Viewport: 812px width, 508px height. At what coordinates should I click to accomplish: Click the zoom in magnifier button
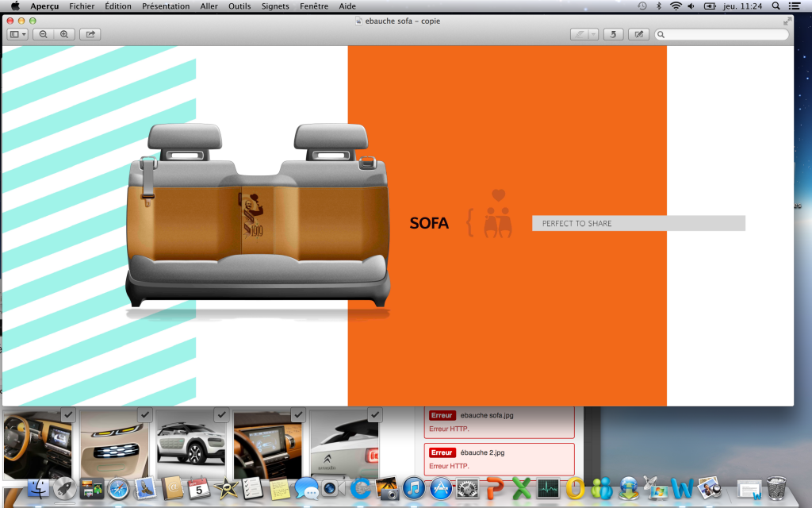click(x=64, y=34)
